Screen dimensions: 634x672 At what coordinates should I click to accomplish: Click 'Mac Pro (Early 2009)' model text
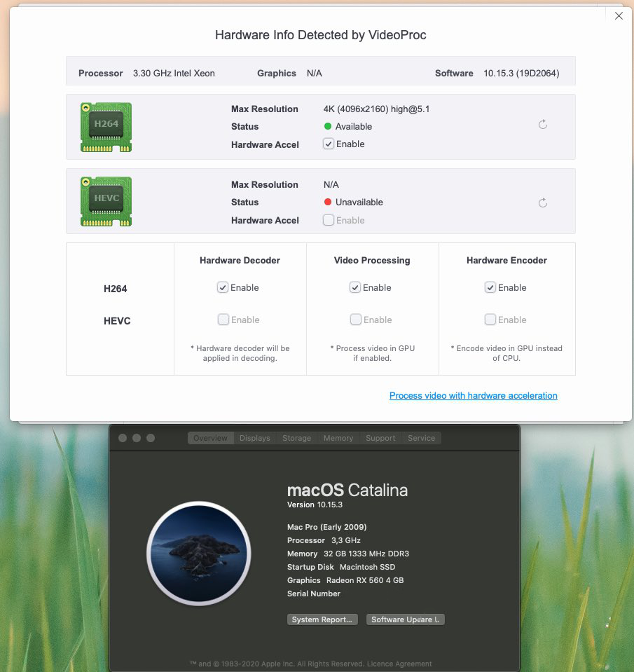(327, 527)
